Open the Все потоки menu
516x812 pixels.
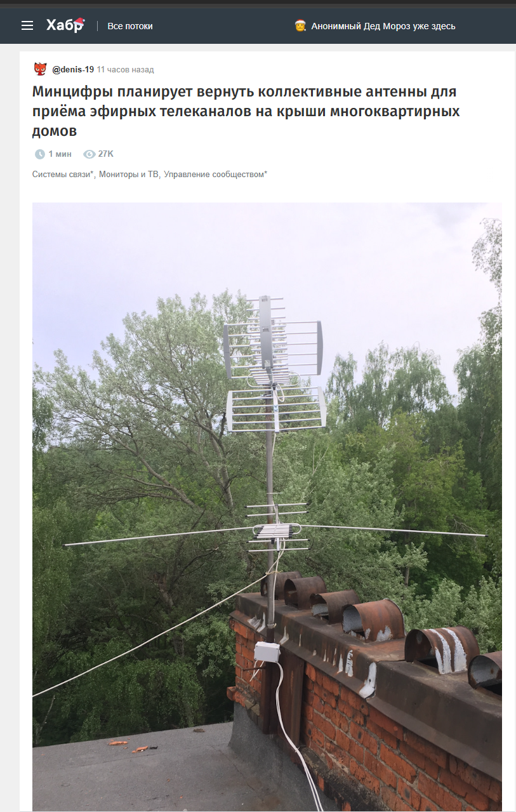coord(130,26)
